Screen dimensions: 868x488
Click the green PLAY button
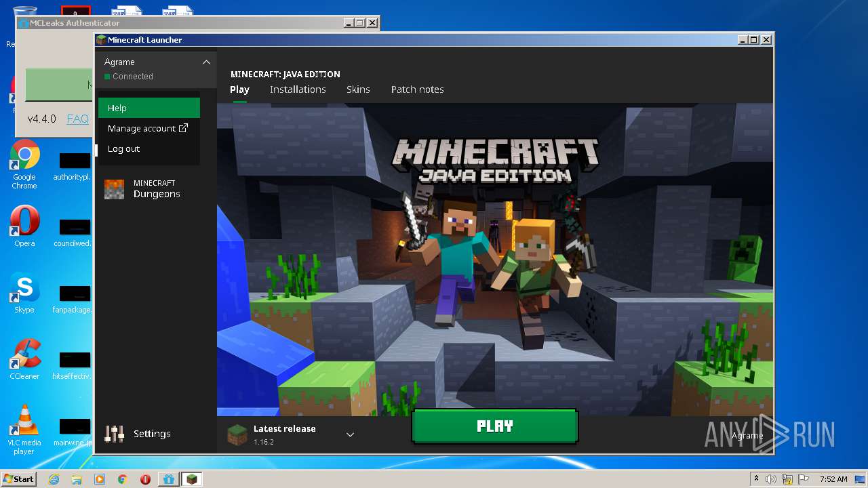coord(494,426)
